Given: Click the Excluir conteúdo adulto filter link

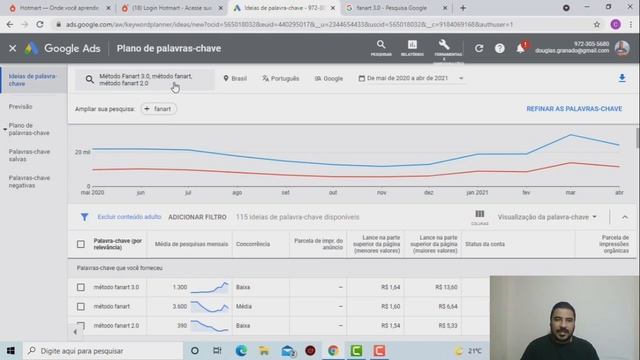Looking at the screenshot, I should pyautogui.click(x=129, y=217).
